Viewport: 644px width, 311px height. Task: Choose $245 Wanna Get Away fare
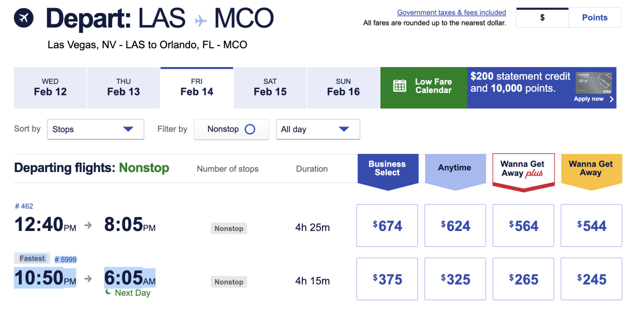click(591, 279)
